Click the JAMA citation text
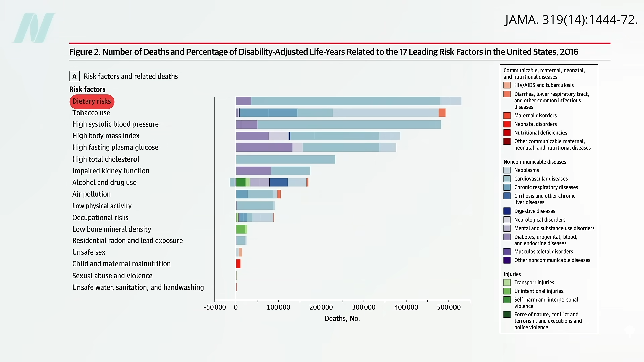 571,20
